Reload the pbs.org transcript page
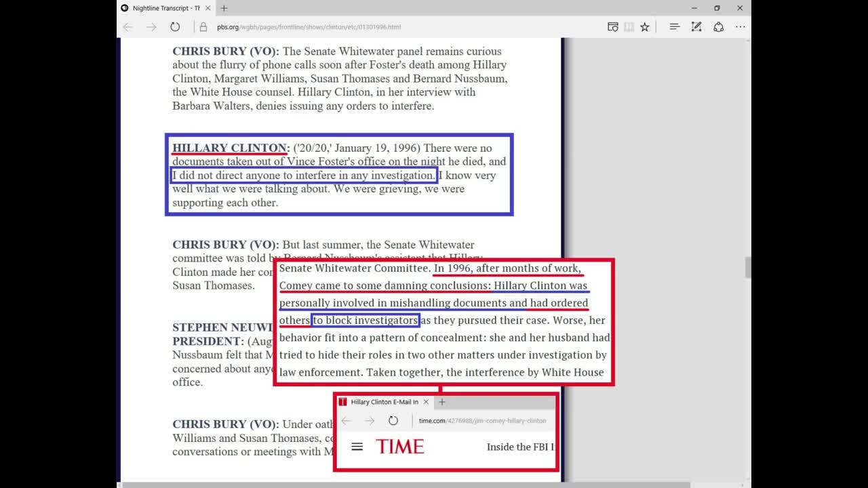 (x=175, y=27)
